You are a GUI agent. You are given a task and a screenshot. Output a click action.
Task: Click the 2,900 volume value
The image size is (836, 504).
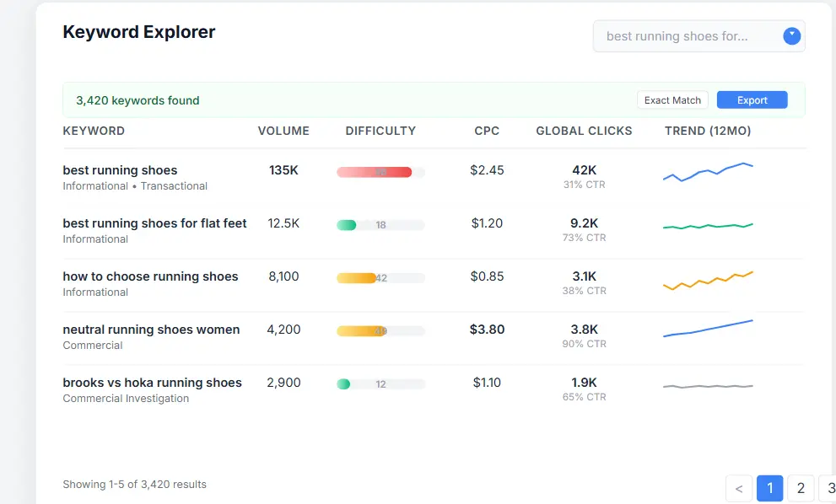pyautogui.click(x=283, y=383)
